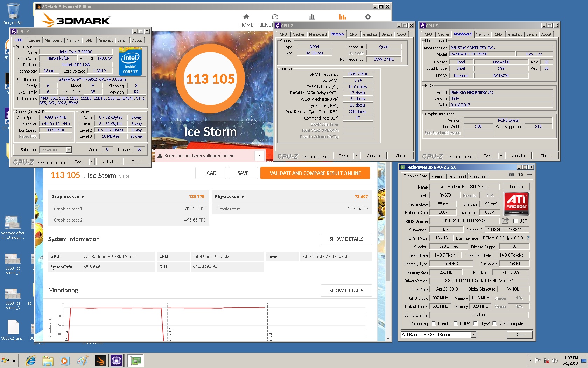Toggle the OpenCL checkbox in GPU-Z
Screen dimensions: 588x368
click(x=434, y=323)
